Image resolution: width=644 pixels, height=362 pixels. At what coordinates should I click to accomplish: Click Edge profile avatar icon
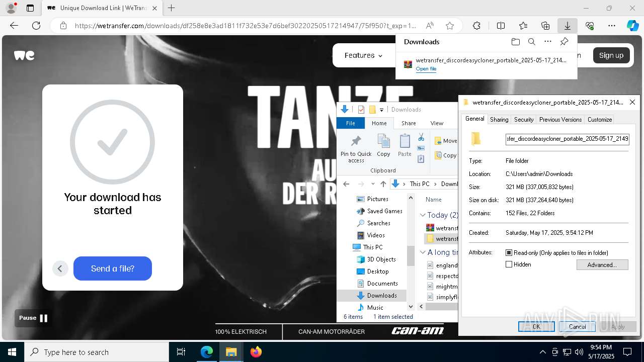click(x=11, y=8)
